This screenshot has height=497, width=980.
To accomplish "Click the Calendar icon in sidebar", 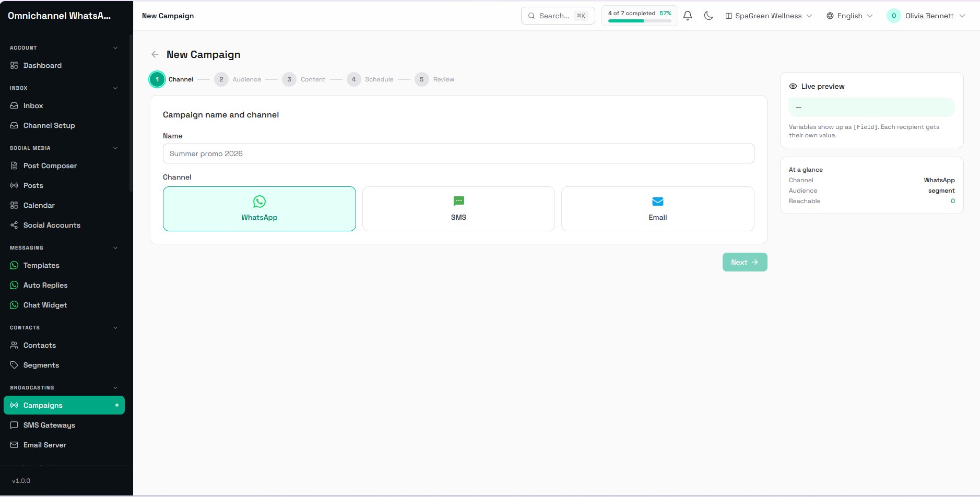I will click(x=14, y=205).
